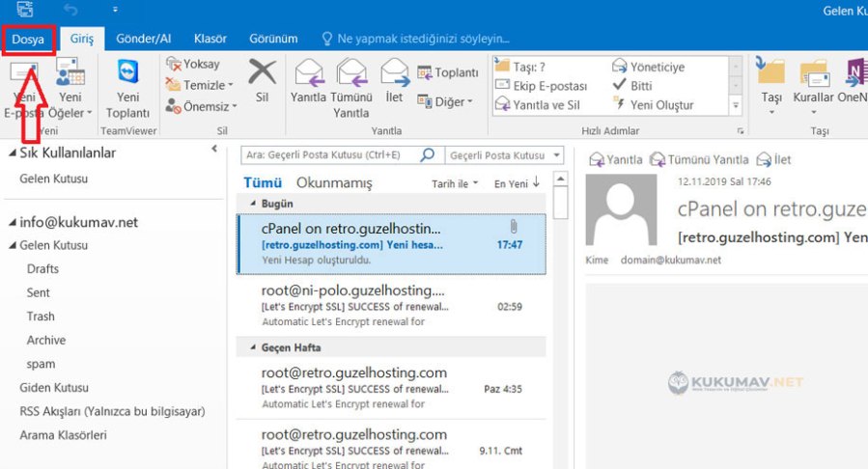Click the Sil delete icon

tap(262, 74)
